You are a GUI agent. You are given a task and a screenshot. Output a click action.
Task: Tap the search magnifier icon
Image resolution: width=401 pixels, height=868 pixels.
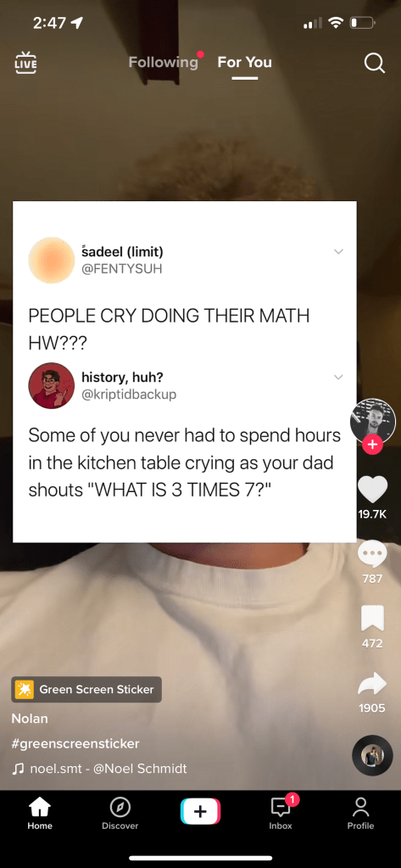(375, 63)
